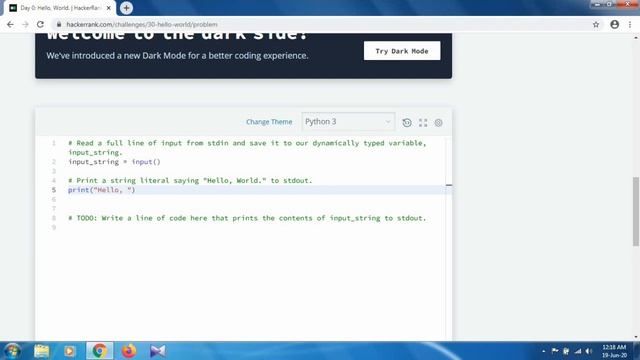Bookmark page with star icon
The width and height of the screenshot is (640, 360).
pos(596,24)
